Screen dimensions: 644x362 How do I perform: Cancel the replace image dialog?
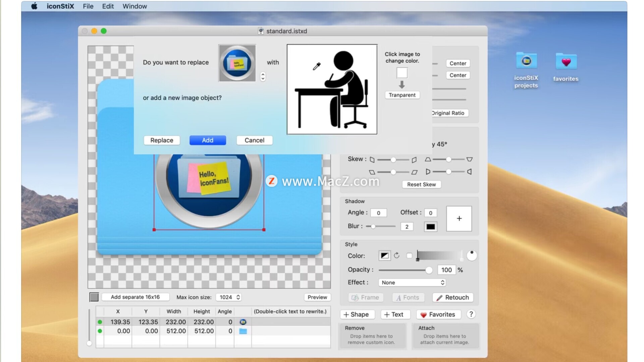[x=254, y=140]
